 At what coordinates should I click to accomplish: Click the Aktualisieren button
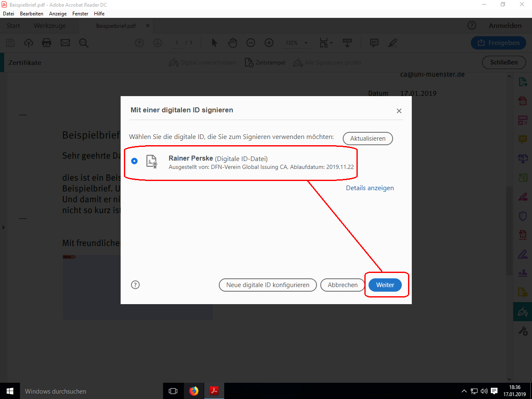[367, 139]
